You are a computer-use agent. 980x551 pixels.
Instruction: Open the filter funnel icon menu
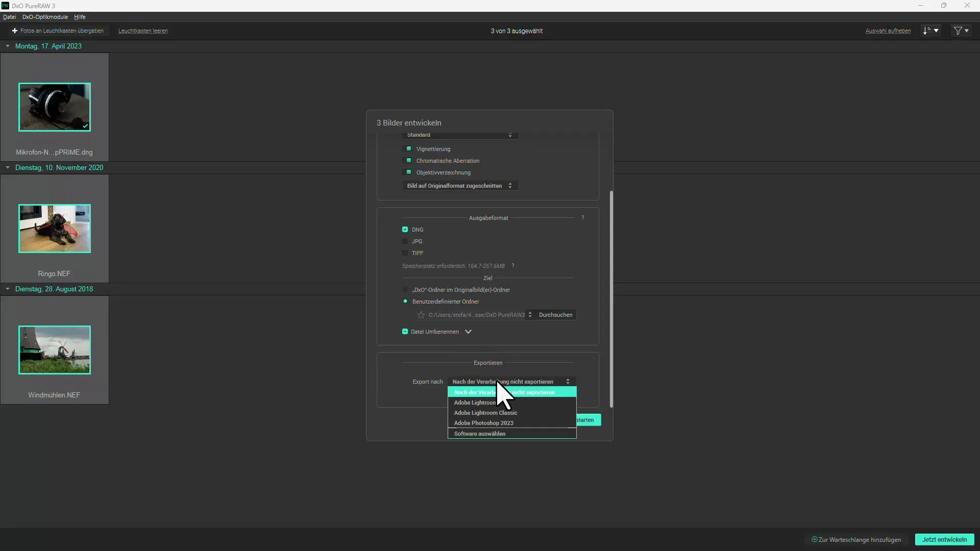961,31
